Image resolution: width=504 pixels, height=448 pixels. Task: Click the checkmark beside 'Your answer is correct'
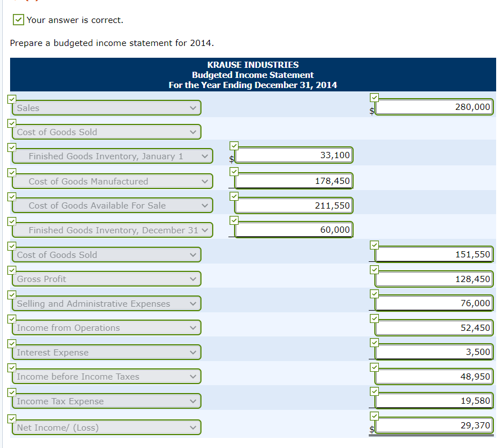tap(19, 20)
